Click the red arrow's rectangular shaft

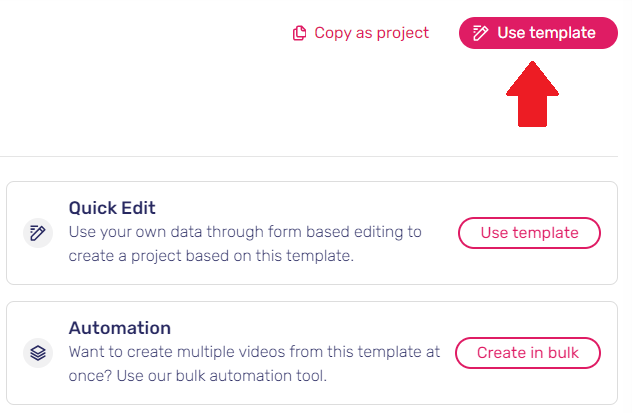[532, 111]
